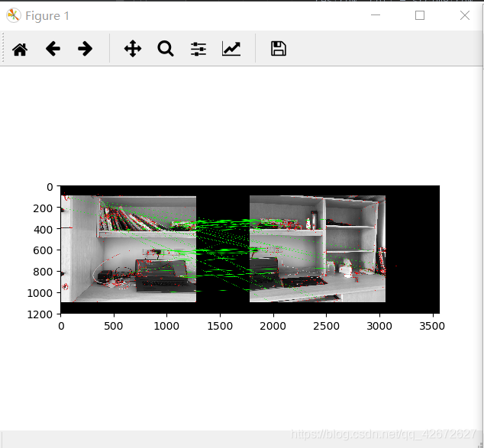The image size is (484, 448).
Task: Go forward to the next view
Action: tap(86, 49)
